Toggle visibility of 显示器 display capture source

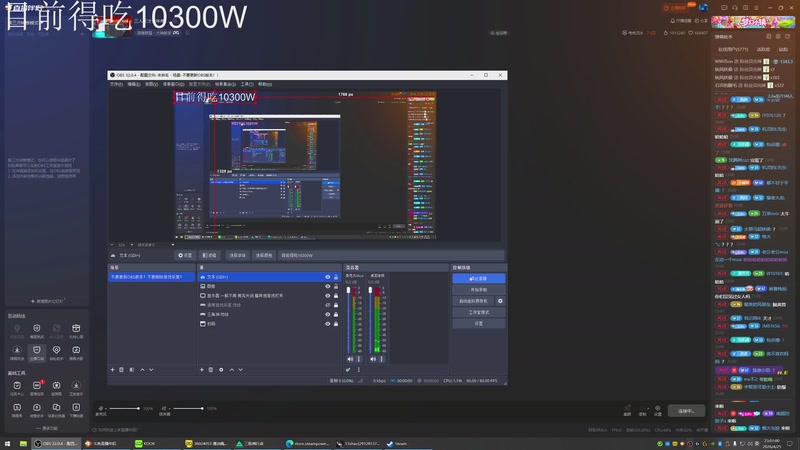coord(328,295)
